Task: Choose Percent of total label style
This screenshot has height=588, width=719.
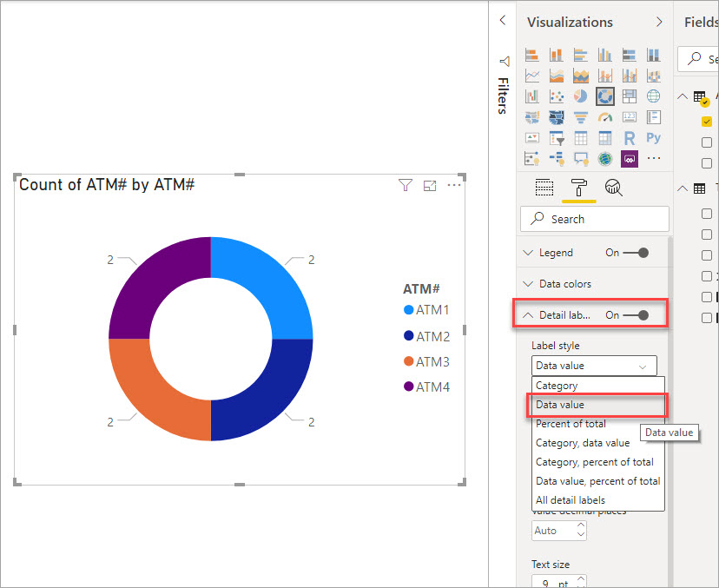Action: [x=598, y=424]
